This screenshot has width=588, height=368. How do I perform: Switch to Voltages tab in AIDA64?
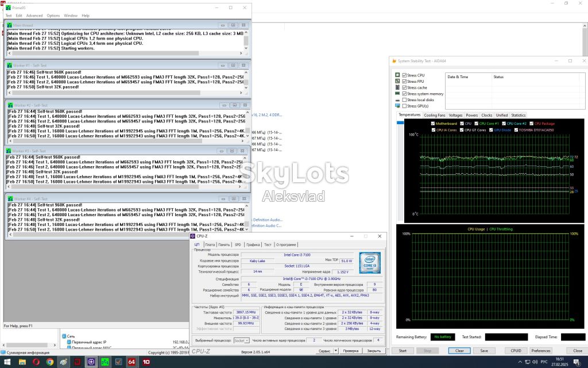click(x=455, y=115)
